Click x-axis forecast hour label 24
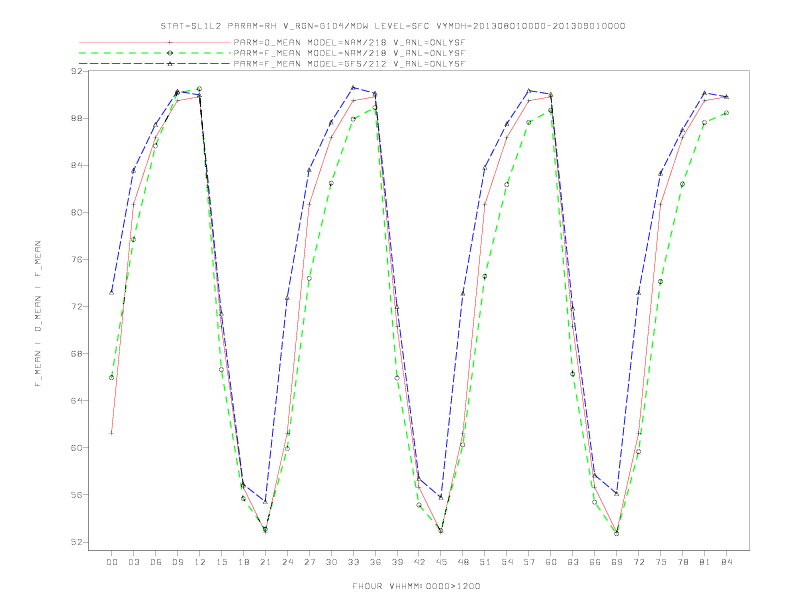Image resolution: width=792 pixels, height=612 pixels. coord(287,562)
